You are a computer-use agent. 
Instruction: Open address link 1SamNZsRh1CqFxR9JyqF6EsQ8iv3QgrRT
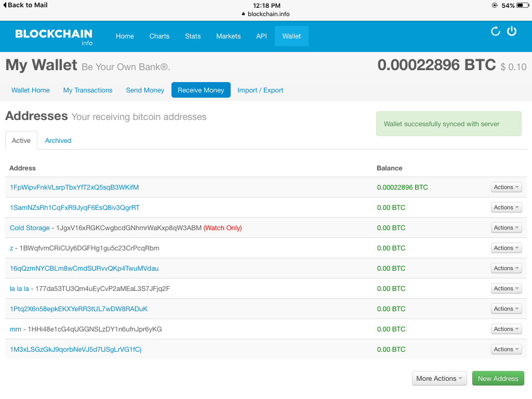click(x=75, y=208)
